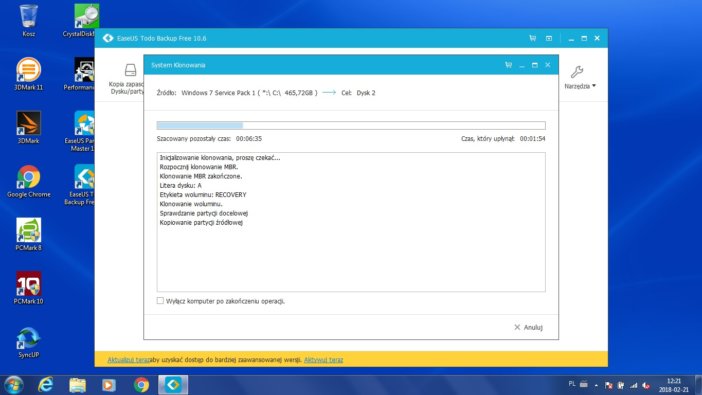Open the Kosz recycle bin desktop icon
The image size is (702, 395).
(28, 21)
